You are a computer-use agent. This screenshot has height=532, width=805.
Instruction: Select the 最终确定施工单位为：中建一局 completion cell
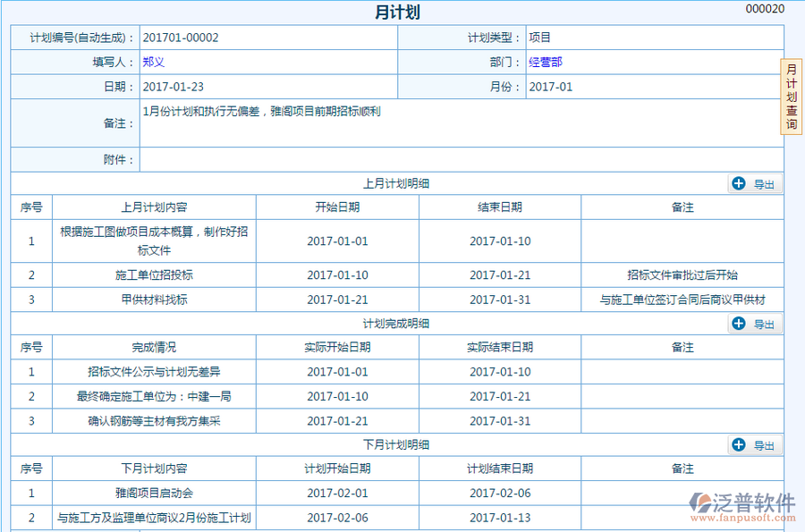(x=154, y=396)
